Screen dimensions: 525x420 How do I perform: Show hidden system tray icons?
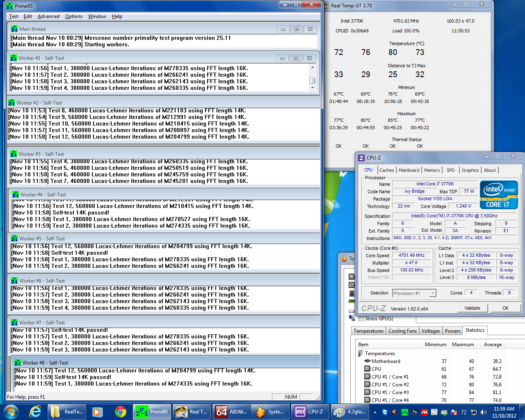(x=375, y=412)
